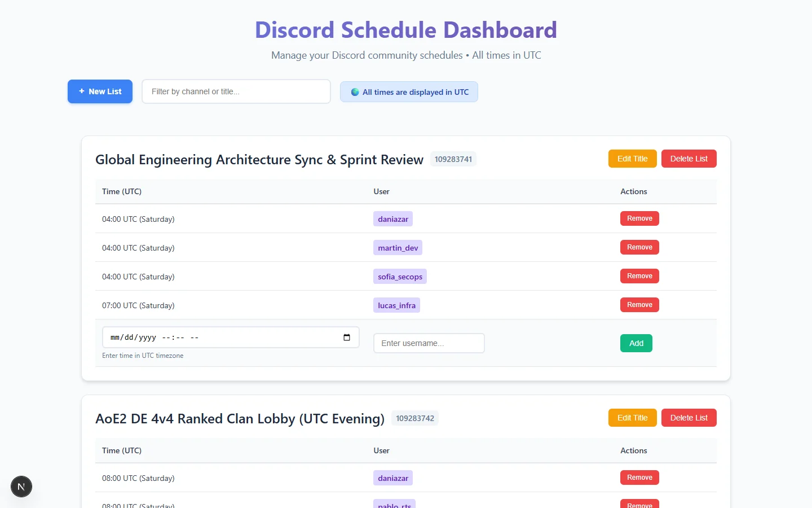
Task: Remove martin_dev from the schedule
Action: (639, 247)
